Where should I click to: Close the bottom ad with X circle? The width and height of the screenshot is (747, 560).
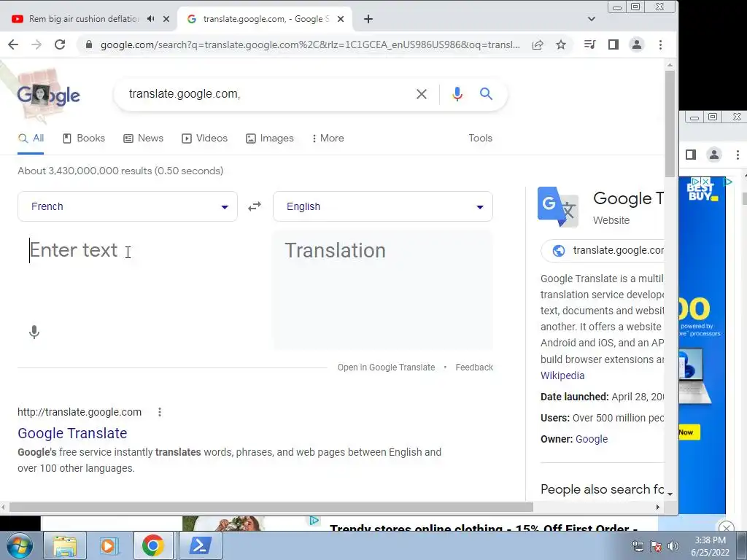tap(726, 526)
